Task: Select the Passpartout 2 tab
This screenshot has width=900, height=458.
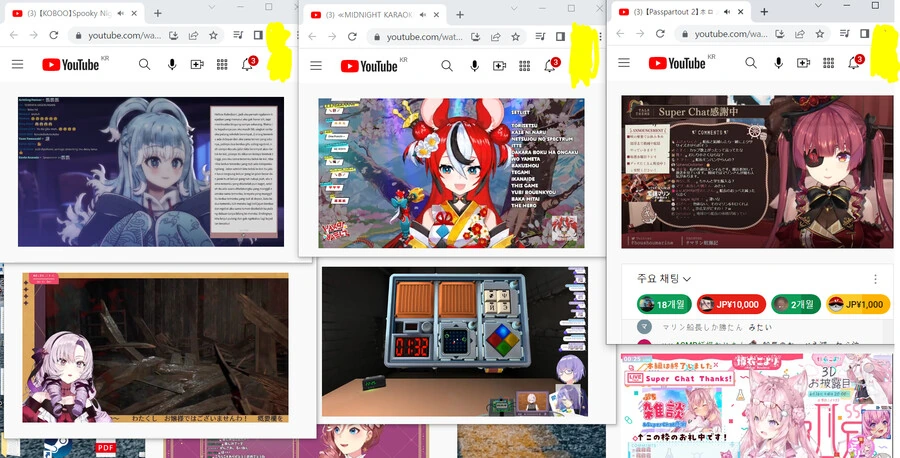Action: 681,11
